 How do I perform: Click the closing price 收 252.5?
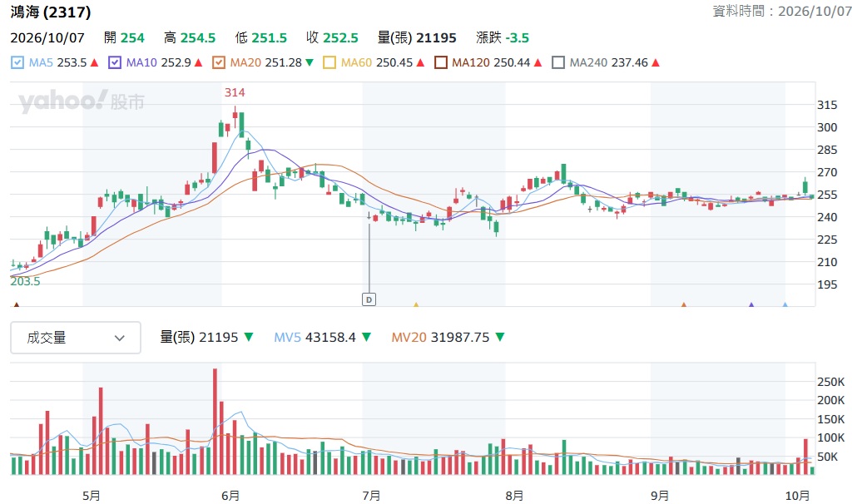(x=332, y=38)
